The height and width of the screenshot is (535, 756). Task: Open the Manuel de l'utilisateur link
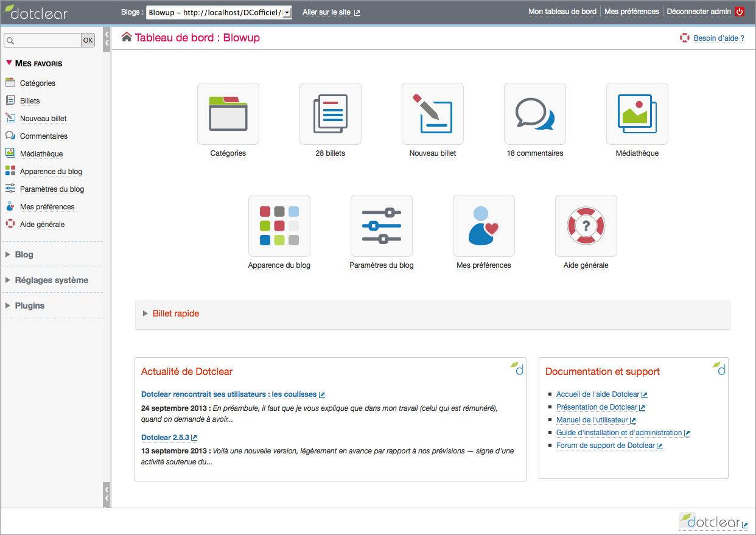pyautogui.click(x=592, y=420)
